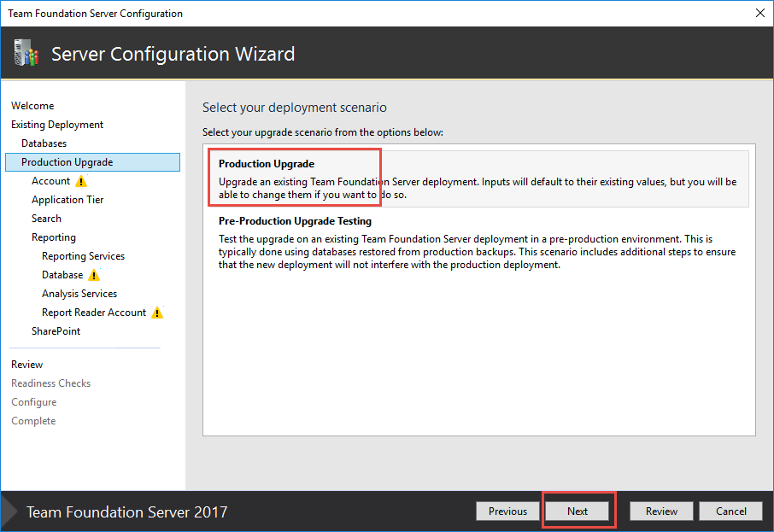The image size is (774, 532).
Task: Click the warning icon next to Account
Action: tap(81, 181)
